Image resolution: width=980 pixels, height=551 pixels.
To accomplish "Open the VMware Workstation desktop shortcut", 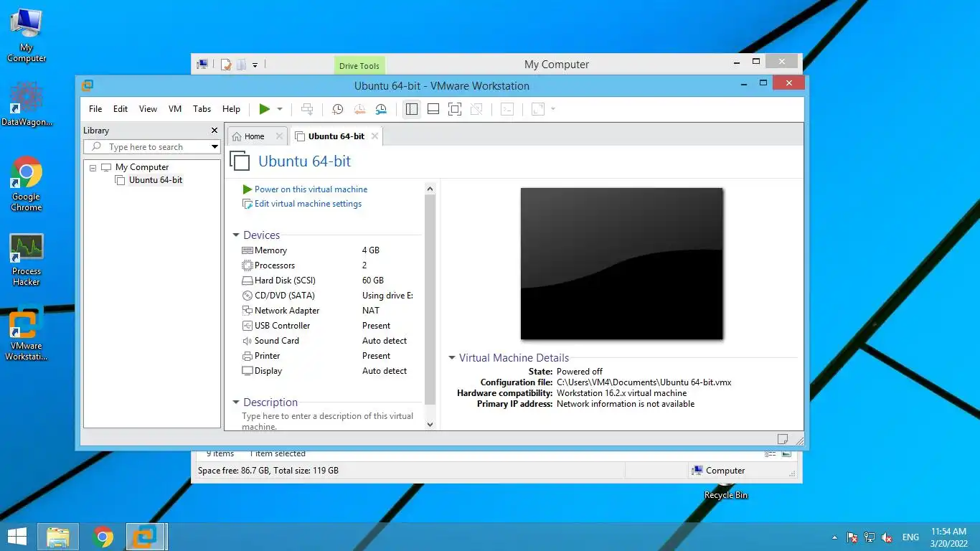I will [27, 334].
